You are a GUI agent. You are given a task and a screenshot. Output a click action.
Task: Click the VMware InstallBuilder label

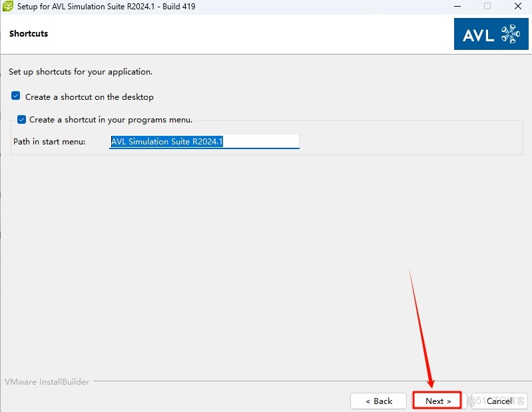click(47, 382)
